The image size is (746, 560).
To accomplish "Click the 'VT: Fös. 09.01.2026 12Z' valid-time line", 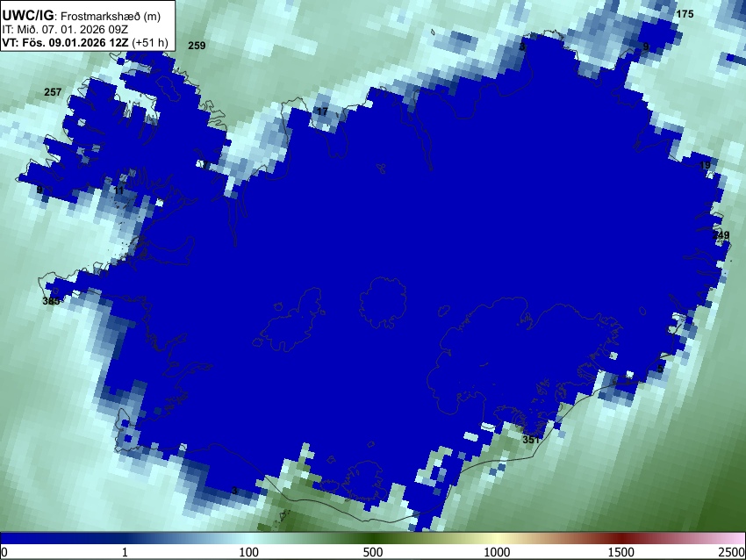I will coord(85,42).
